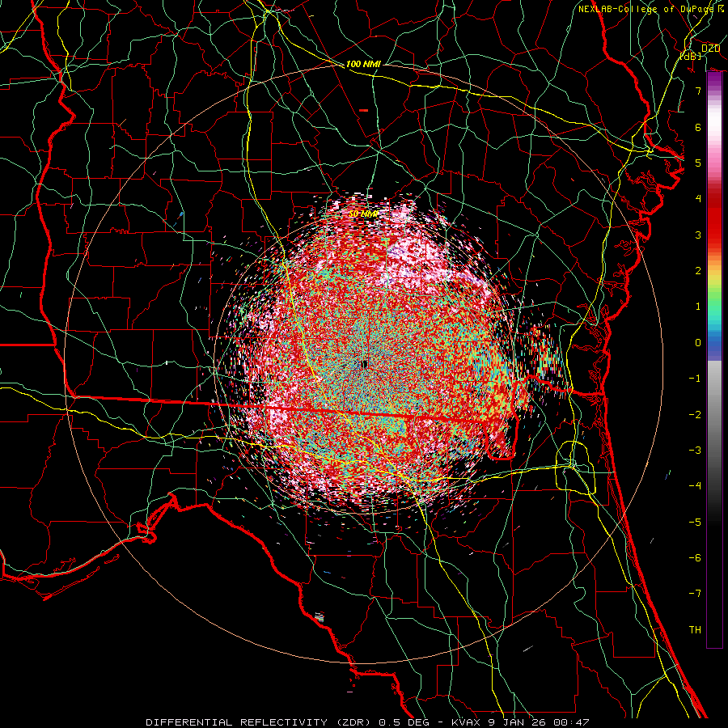Click the purple top of the color bar
The height and width of the screenshot is (728, 728).
(714, 81)
